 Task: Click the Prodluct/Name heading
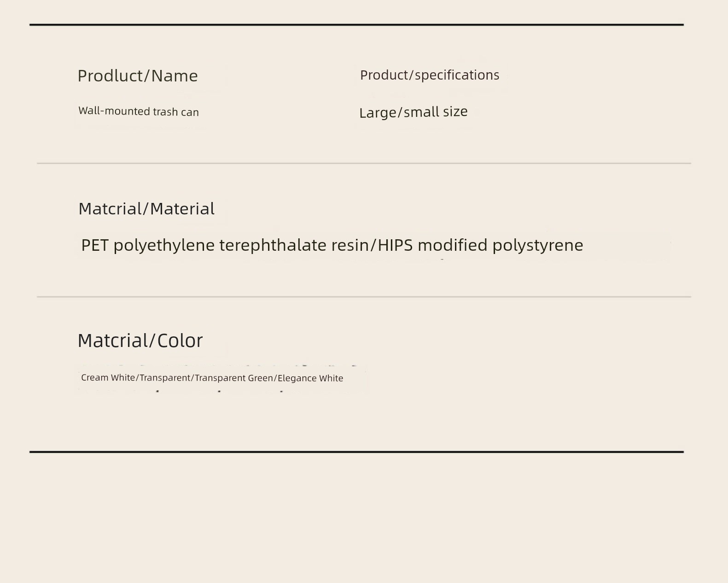138,76
